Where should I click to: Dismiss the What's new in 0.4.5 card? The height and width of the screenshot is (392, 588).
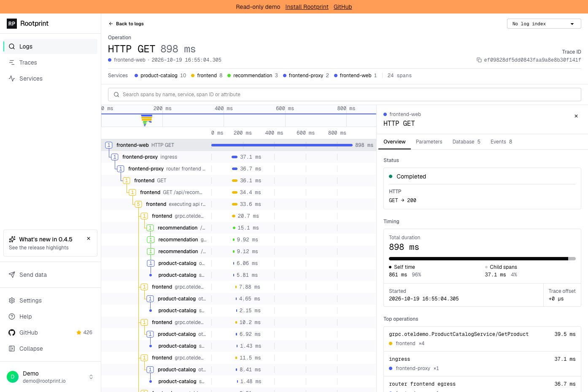point(89,238)
